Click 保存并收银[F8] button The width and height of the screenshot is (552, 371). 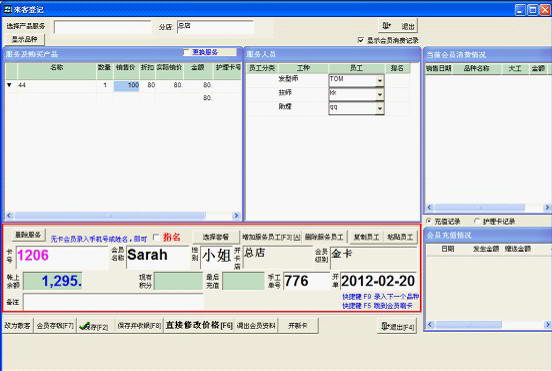tap(139, 326)
